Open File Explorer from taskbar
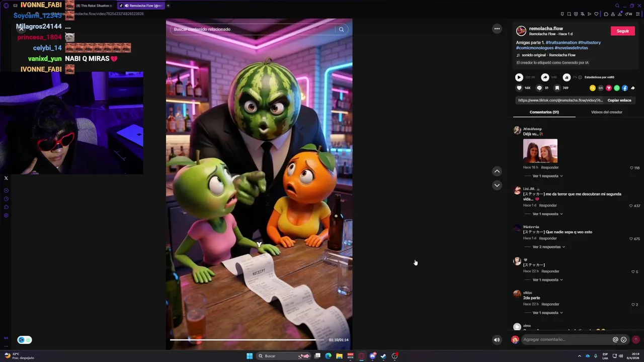 [x=339, y=356]
